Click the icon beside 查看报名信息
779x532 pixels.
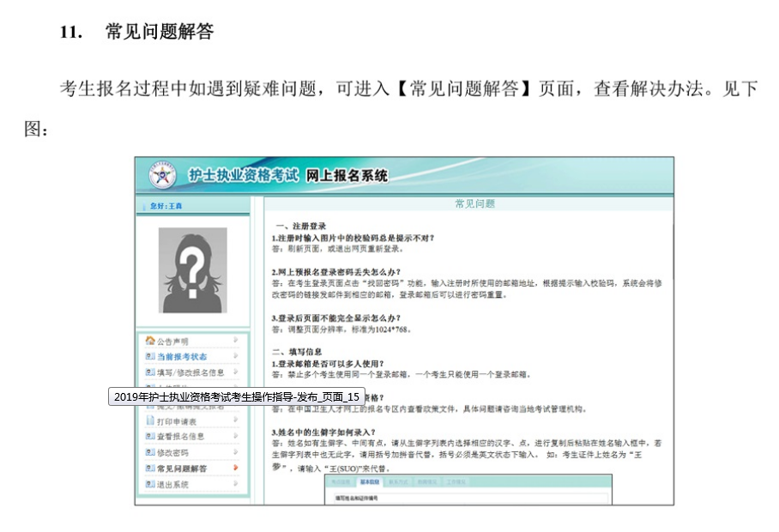150,437
